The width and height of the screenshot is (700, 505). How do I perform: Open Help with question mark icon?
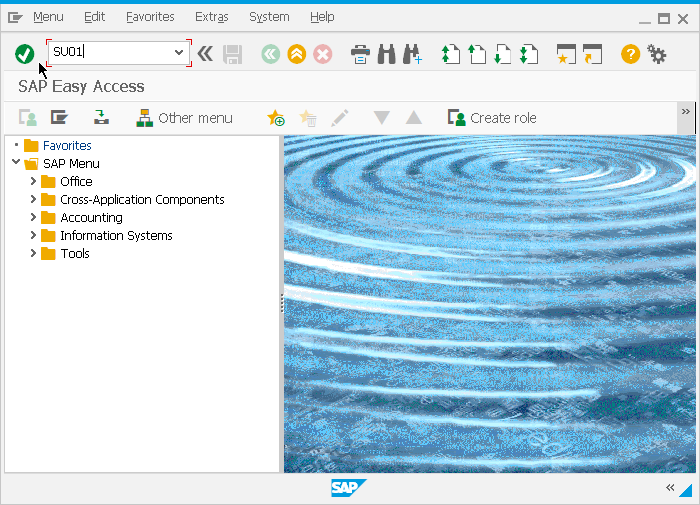click(630, 54)
